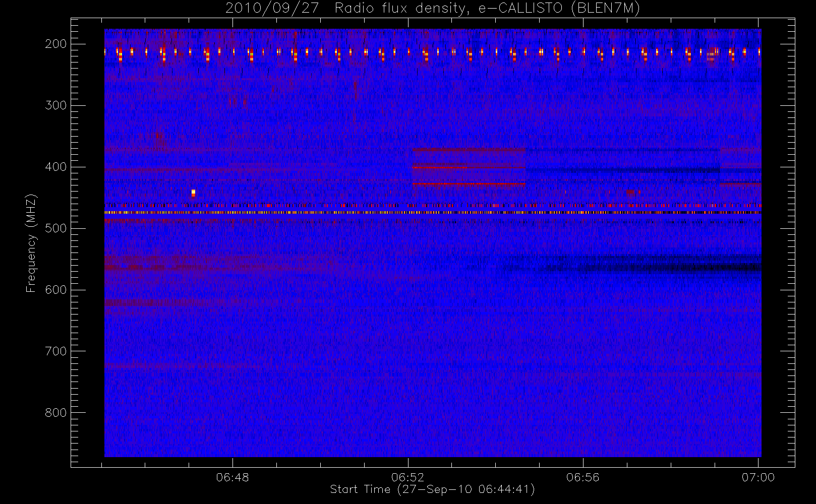
Task: Click the 'Frequency (MHz)' axis label
Action: (31, 243)
